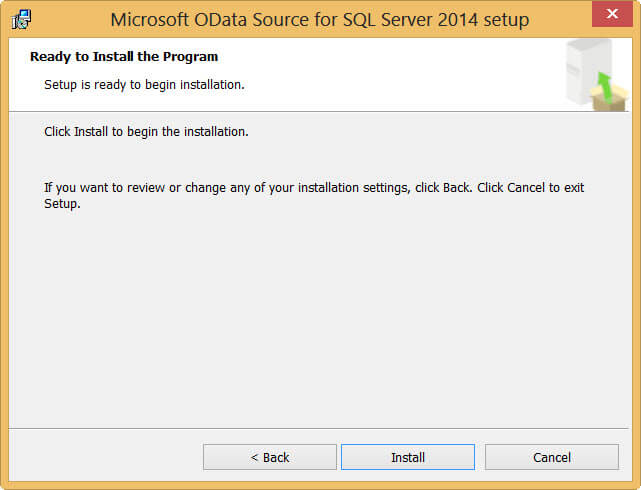Click the 'Click Install to begin' instruction line
Viewport: 641px width, 490px height.
pos(146,132)
